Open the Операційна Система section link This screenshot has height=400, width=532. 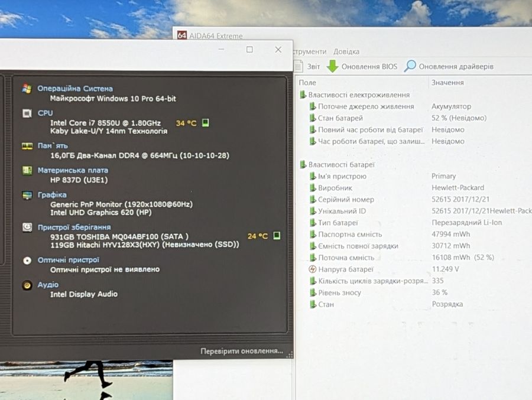75,89
